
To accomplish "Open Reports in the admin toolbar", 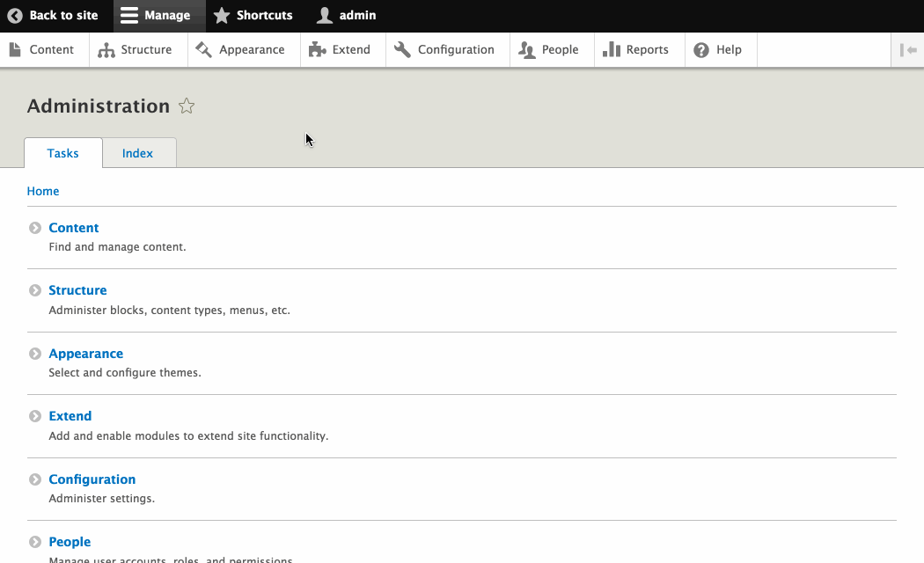I will coord(647,50).
